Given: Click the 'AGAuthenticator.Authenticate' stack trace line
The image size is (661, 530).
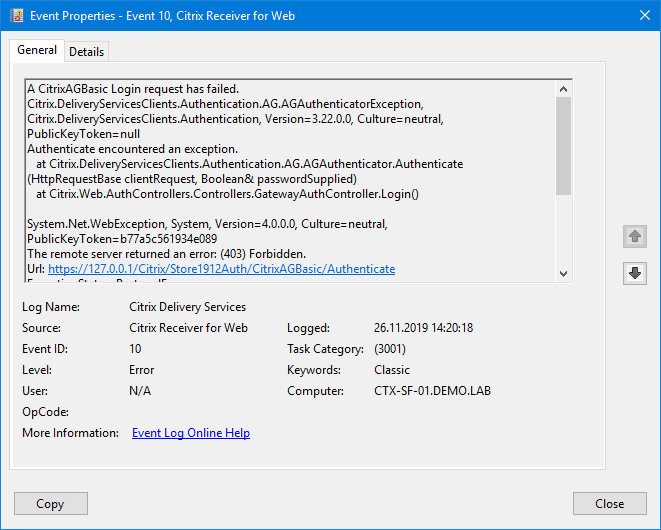Looking at the screenshot, I should click(x=250, y=164).
